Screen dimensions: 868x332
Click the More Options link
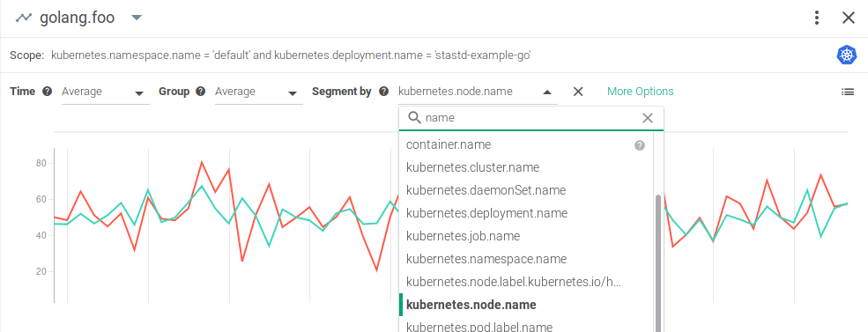coord(641,92)
